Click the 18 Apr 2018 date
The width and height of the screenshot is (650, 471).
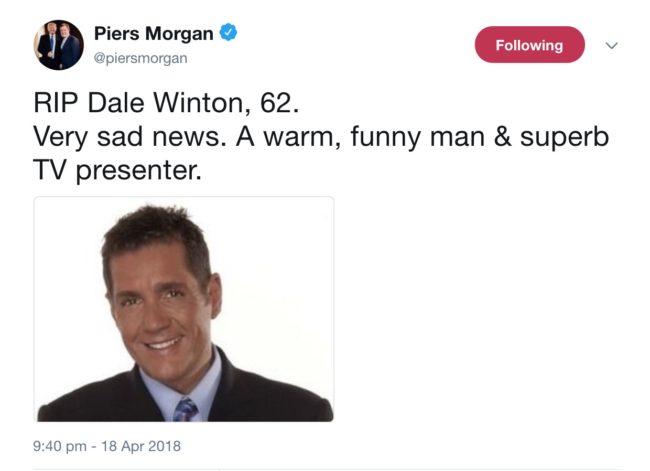[141, 446]
